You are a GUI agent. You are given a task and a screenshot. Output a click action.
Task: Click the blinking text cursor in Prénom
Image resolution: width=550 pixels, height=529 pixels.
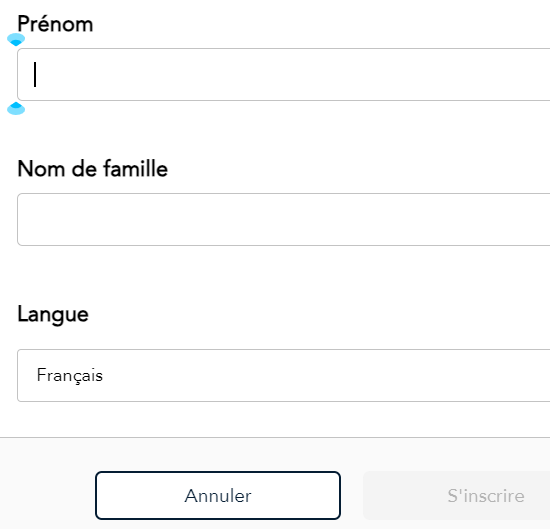[35, 74]
